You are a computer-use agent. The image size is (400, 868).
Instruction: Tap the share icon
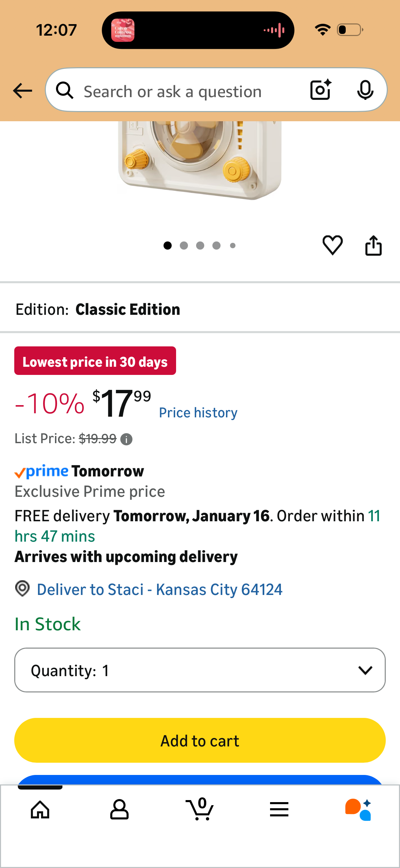point(373,245)
